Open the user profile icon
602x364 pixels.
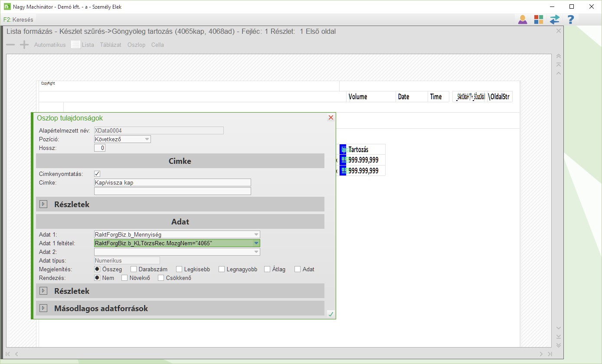[x=523, y=19]
